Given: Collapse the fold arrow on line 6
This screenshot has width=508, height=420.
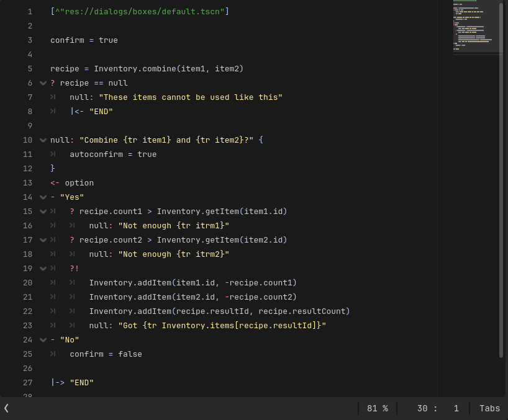Looking at the screenshot, I should tap(43, 83).
